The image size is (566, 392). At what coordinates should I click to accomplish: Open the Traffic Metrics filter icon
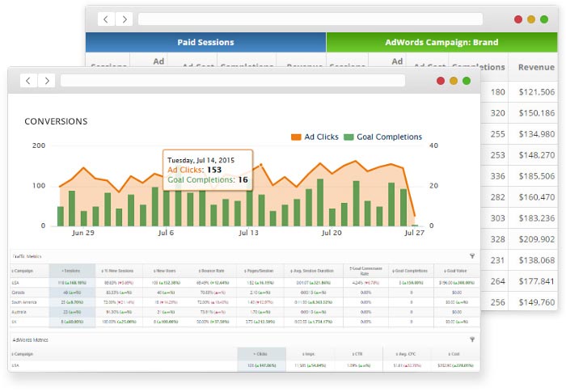coord(471,255)
